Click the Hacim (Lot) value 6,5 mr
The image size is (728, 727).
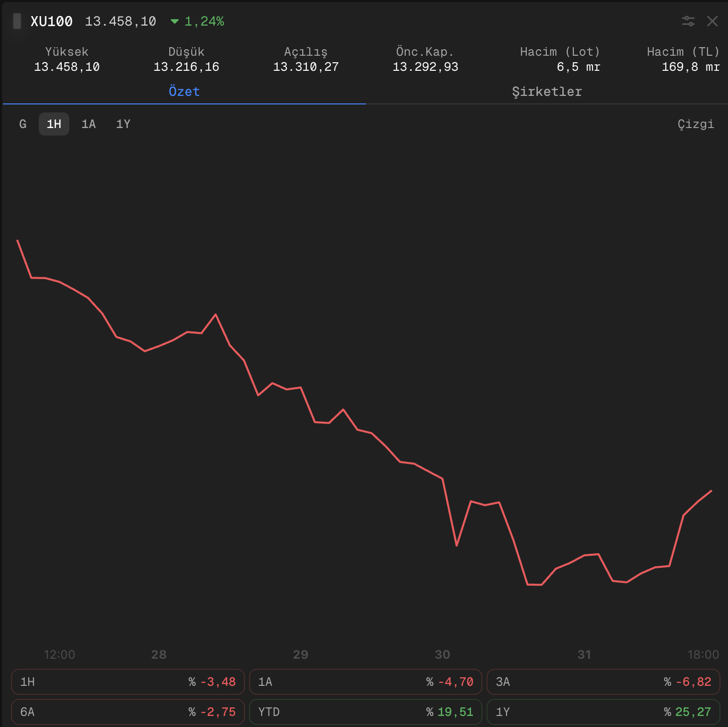[x=578, y=67]
